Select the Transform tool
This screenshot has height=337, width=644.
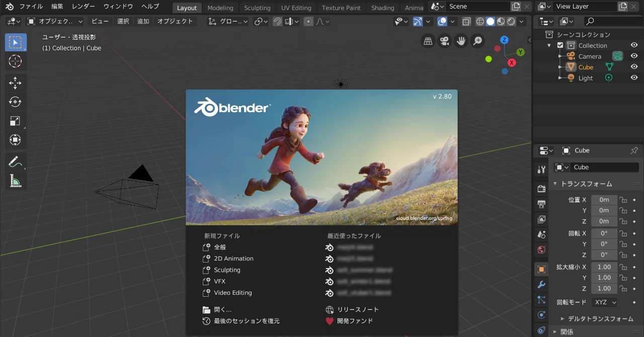point(16,140)
